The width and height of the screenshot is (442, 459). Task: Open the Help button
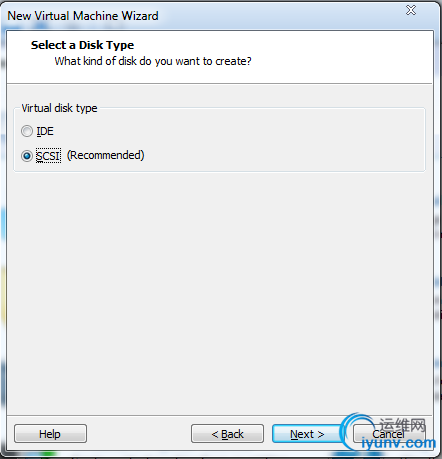(x=50, y=434)
